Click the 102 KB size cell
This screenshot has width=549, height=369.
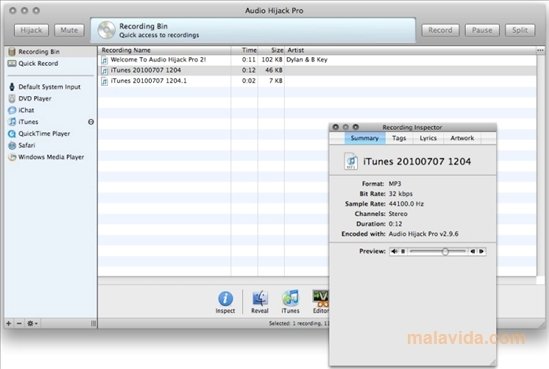[272, 60]
